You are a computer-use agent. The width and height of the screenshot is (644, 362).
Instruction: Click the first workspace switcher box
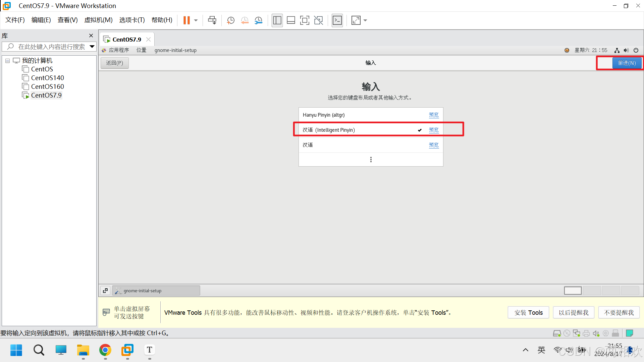pyautogui.click(x=573, y=291)
